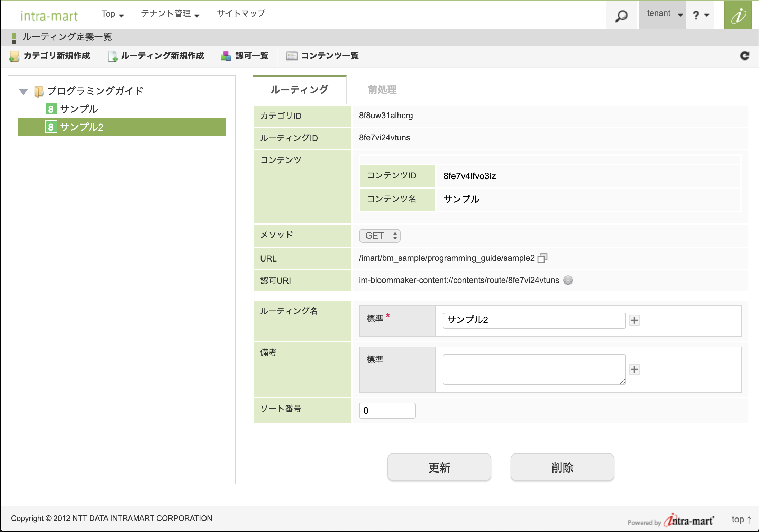Click the gear icon beside 認可URI

tap(568, 280)
